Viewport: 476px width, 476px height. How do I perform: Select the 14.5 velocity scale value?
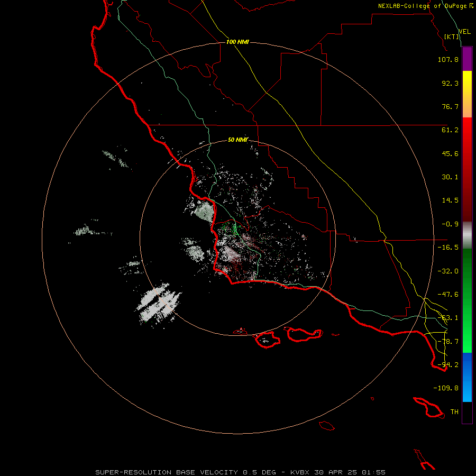click(450, 200)
